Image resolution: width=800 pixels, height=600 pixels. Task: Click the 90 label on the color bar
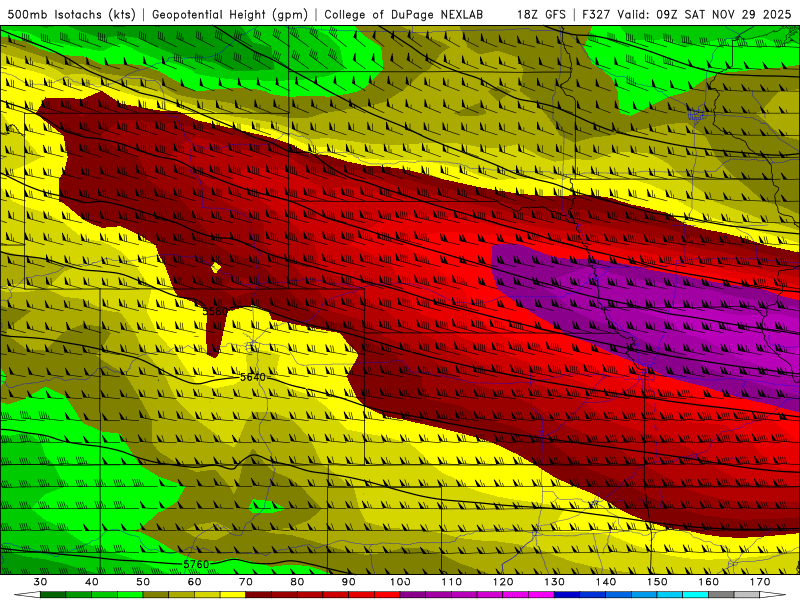[349, 582]
